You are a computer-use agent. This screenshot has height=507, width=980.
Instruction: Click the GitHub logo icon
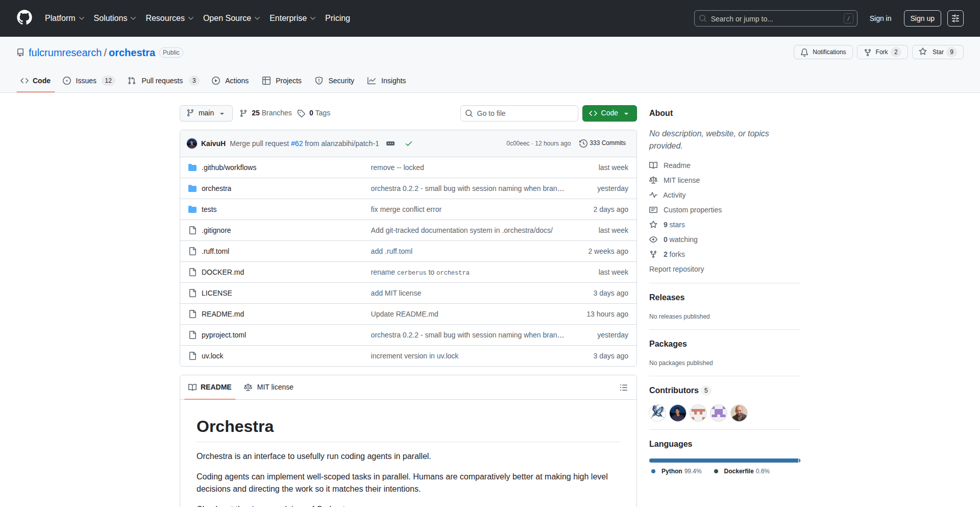coord(24,18)
